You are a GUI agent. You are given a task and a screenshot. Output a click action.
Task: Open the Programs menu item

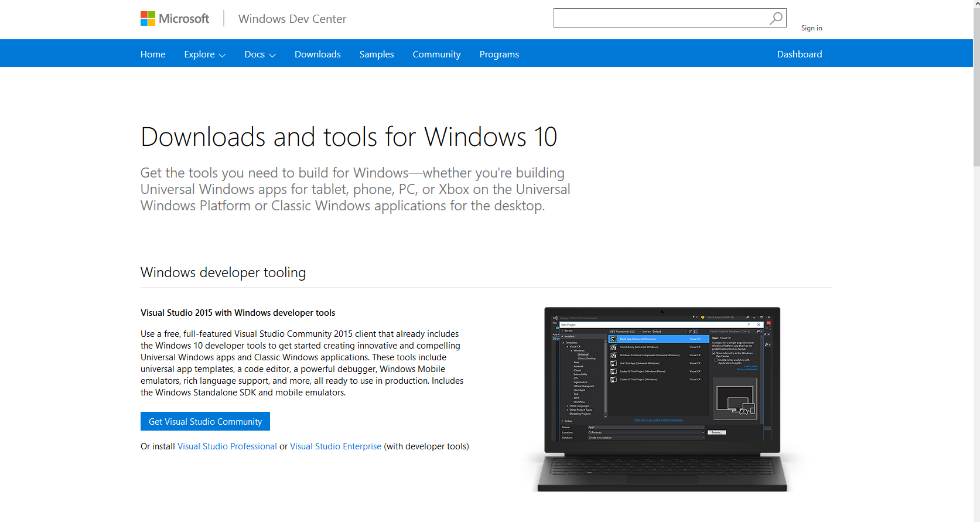pyautogui.click(x=499, y=54)
